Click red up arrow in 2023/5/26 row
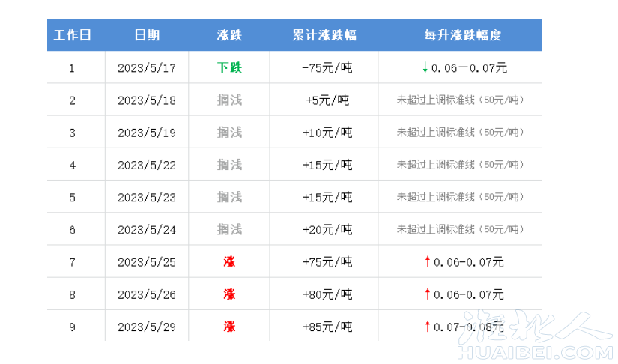 click(427, 294)
